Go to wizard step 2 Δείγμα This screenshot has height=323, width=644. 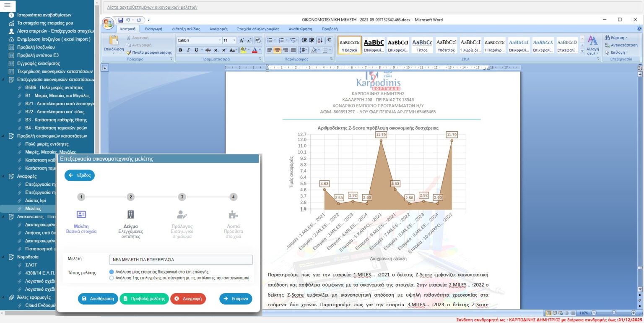point(131,197)
